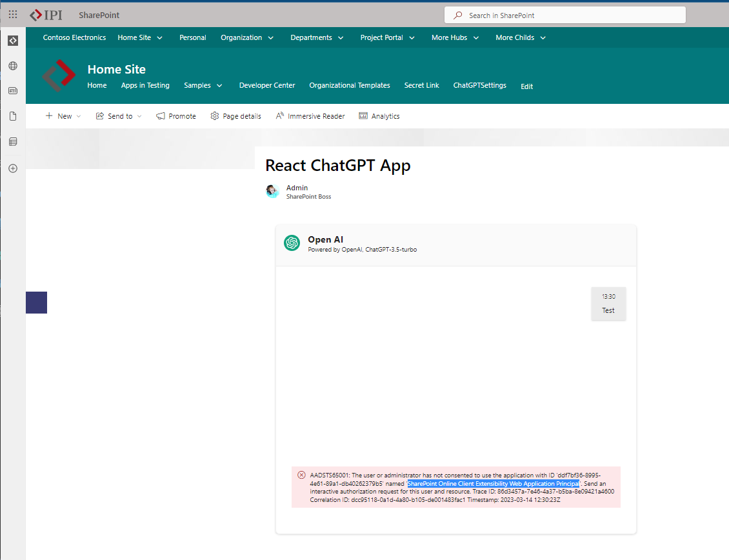Click the Promote button
Screen dimensions: 729x560
click(176, 116)
